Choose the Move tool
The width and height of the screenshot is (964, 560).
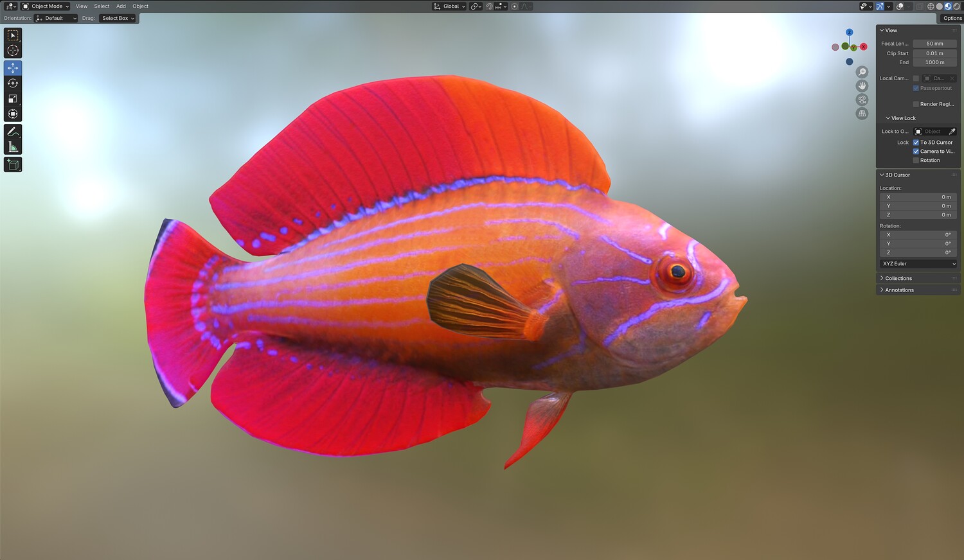click(13, 68)
